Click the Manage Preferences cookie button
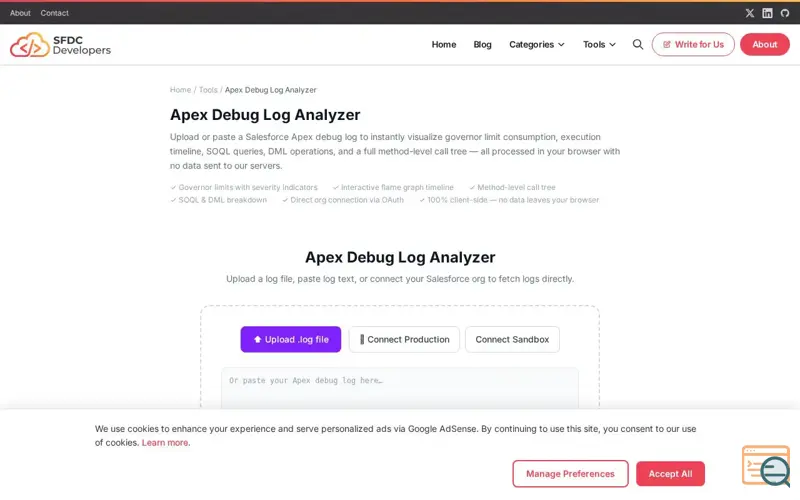This screenshot has height=500, width=800. tap(570, 474)
